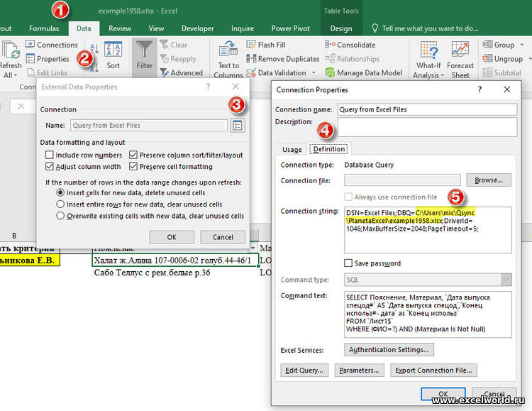
Task: Select Insert cells for new data option
Action: click(x=60, y=192)
